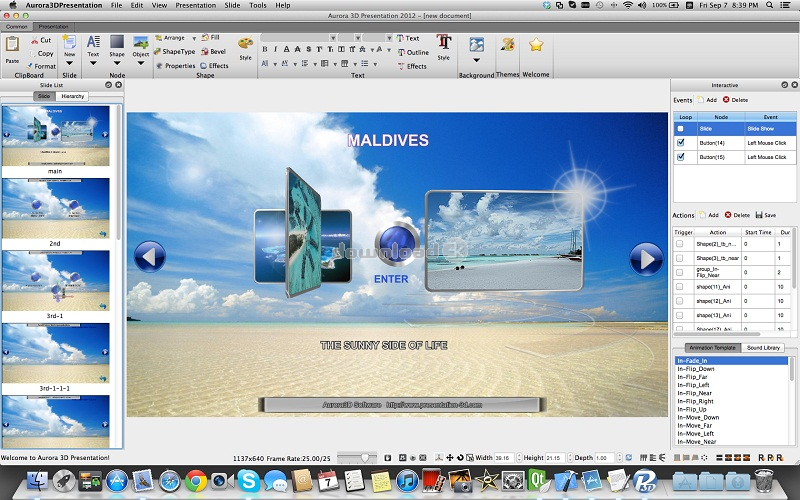Select In-Flip_Down animation template
The width and height of the screenshot is (800, 500).
[x=695, y=369]
